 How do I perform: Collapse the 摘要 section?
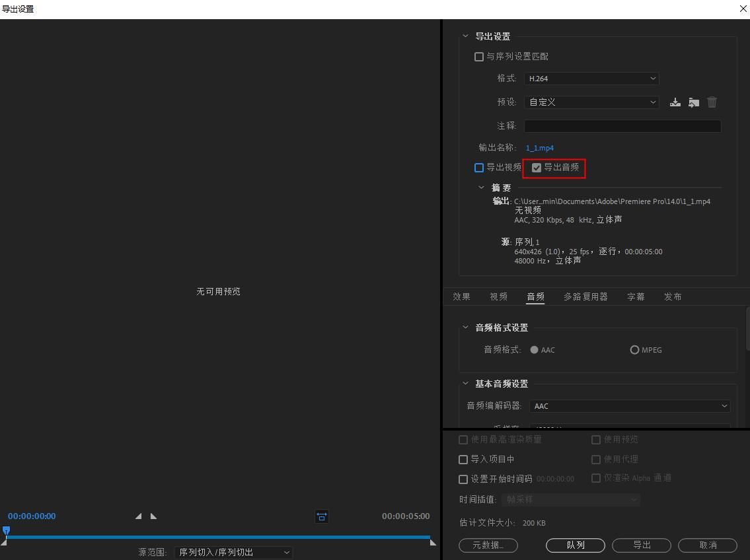pyautogui.click(x=481, y=188)
